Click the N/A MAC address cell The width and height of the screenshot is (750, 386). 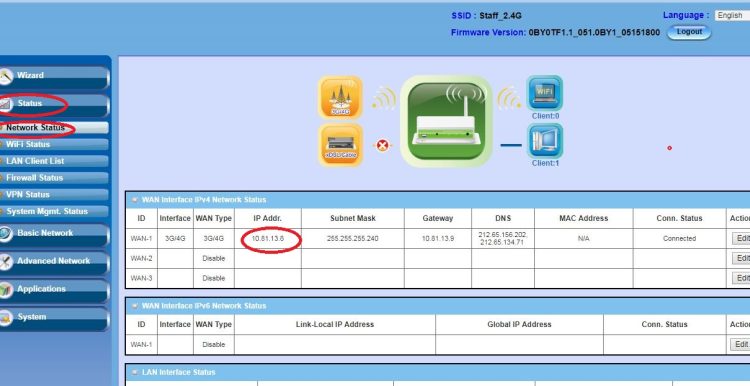point(584,238)
